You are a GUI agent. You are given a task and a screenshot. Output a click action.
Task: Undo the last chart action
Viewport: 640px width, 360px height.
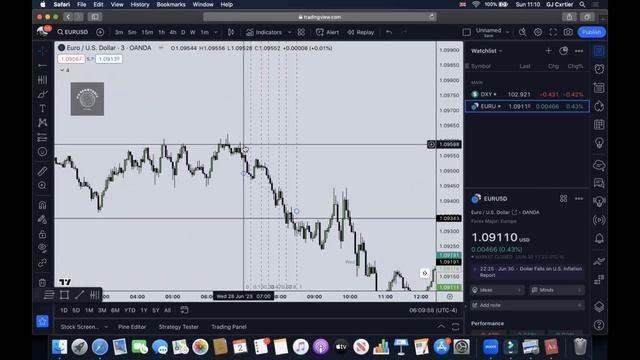pos(389,32)
